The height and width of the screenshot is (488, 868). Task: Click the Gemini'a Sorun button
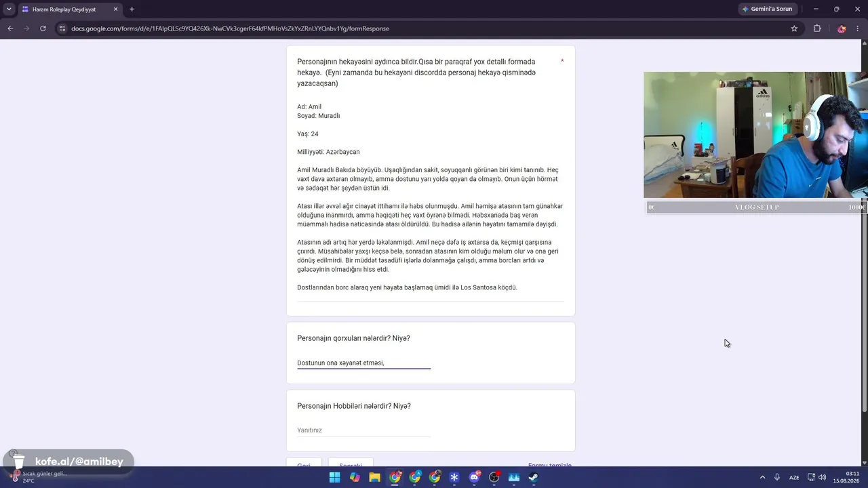768,9
